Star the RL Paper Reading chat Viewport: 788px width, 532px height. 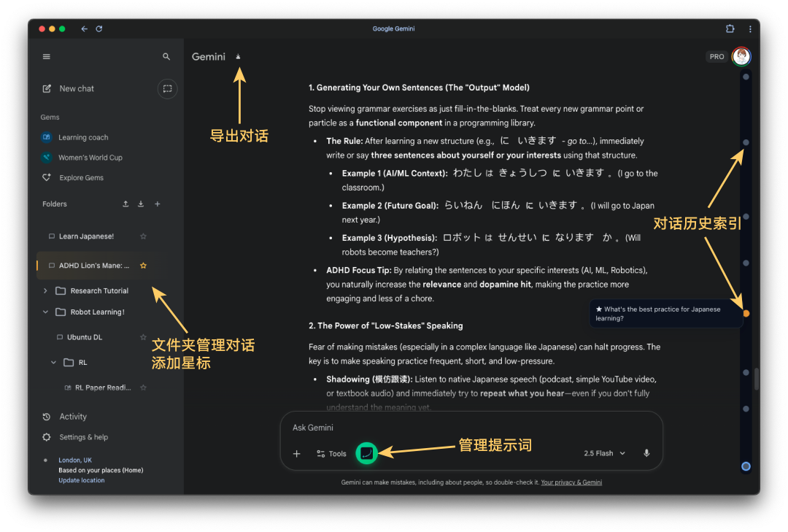143,388
